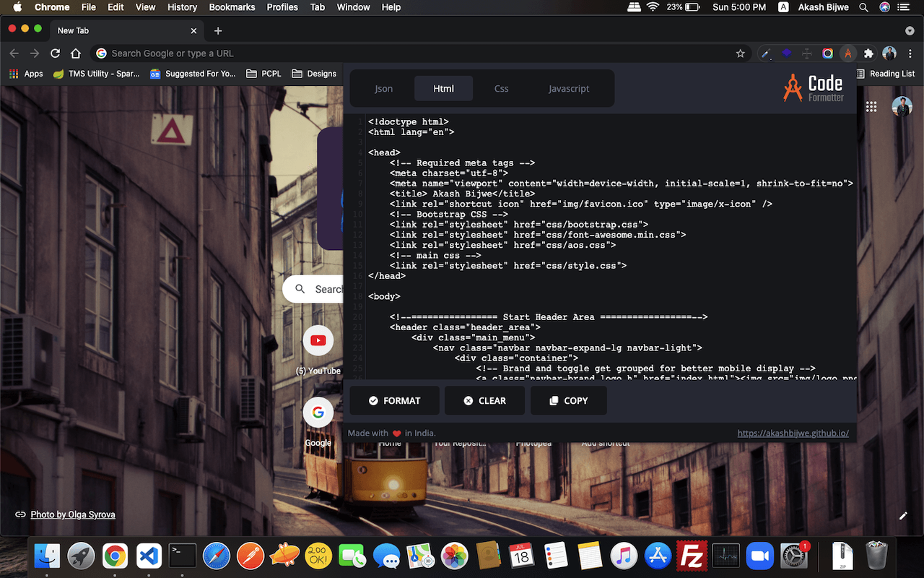This screenshot has height=578, width=924.
Task: Click the crosshair ruler extension icon
Action: 808,53
